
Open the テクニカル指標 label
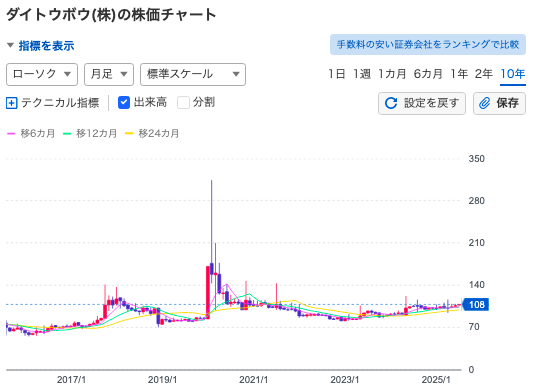click(60, 103)
